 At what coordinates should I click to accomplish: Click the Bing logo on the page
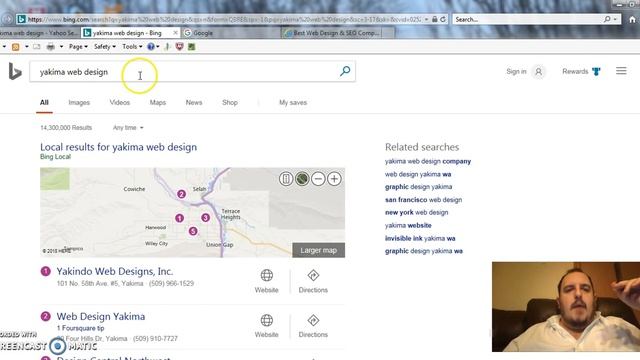pos(15,72)
